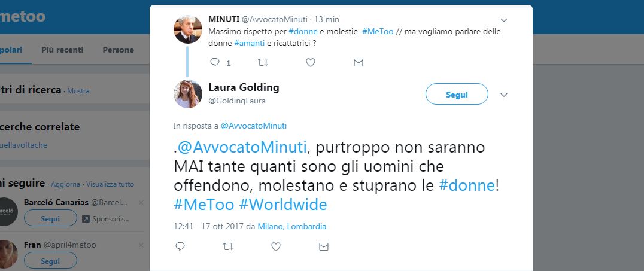Open options chevron on MINUTI tweet
Viewport: 644px width, 271px height.
(504, 20)
